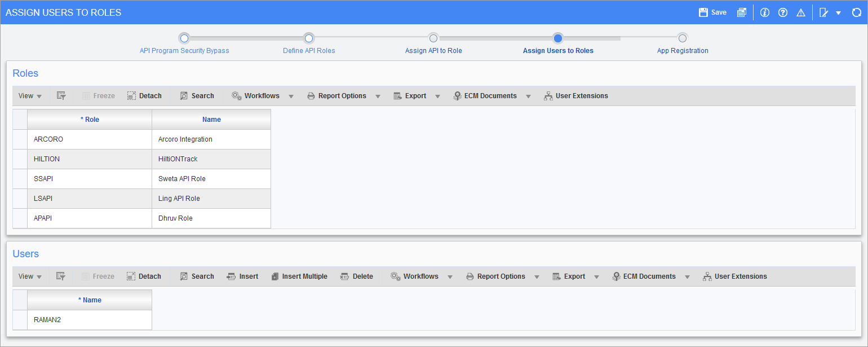Expand the dropdown arrow next to edit icon
Image resolution: width=868 pixels, height=347 pixels.
[839, 12]
